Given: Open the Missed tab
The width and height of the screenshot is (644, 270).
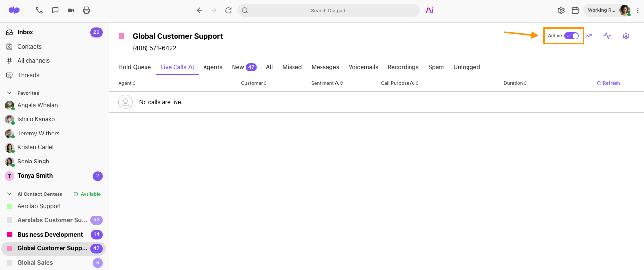Looking at the screenshot, I should (x=292, y=67).
